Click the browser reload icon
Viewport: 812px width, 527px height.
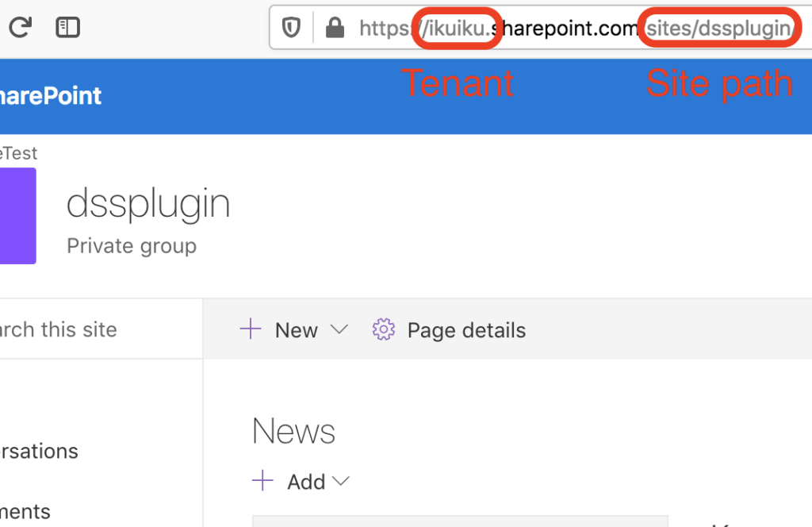click(x=20, y=27)
